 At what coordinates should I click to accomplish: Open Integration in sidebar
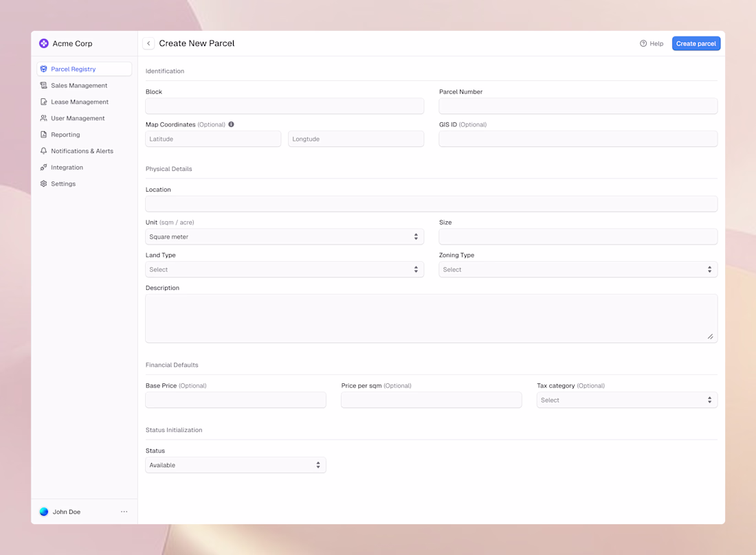(x=85, y=167)
